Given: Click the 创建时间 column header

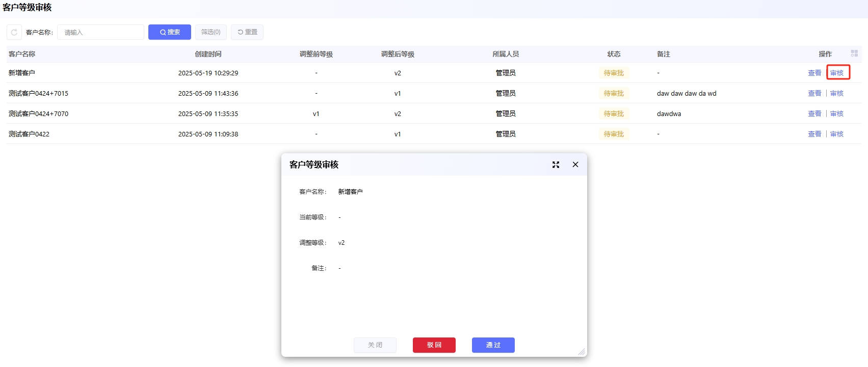Looking at the screenshot, I should click(208, 54).
